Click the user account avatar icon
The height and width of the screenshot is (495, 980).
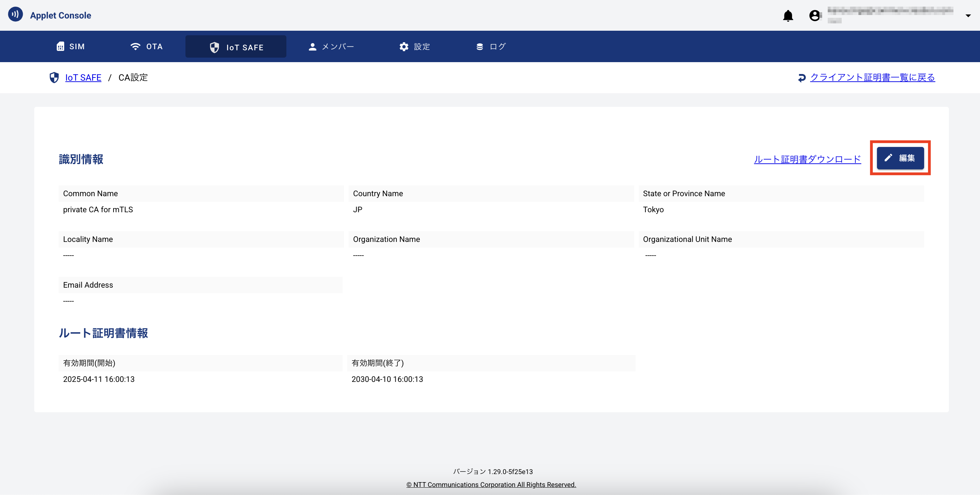tap(814, 16)
